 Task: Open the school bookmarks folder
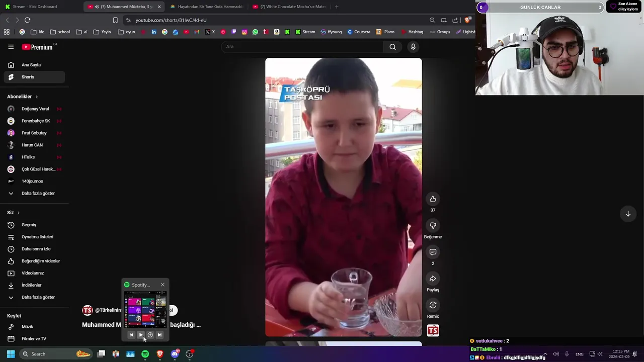click(60, 32)
